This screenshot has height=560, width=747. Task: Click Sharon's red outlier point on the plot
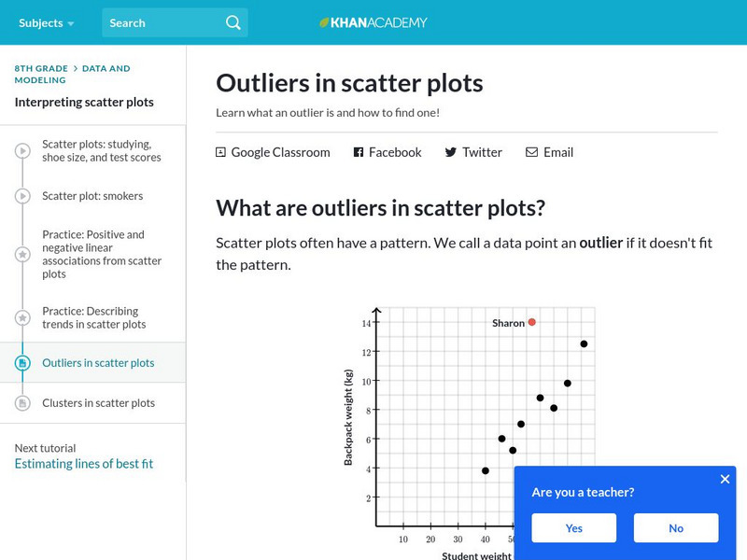(531, 322)
